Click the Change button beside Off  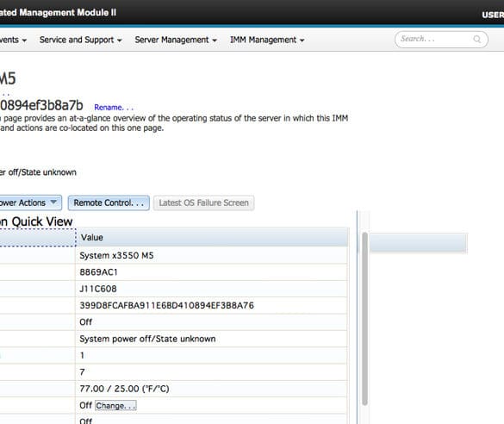pyautogui.click(x=115, y=406)
